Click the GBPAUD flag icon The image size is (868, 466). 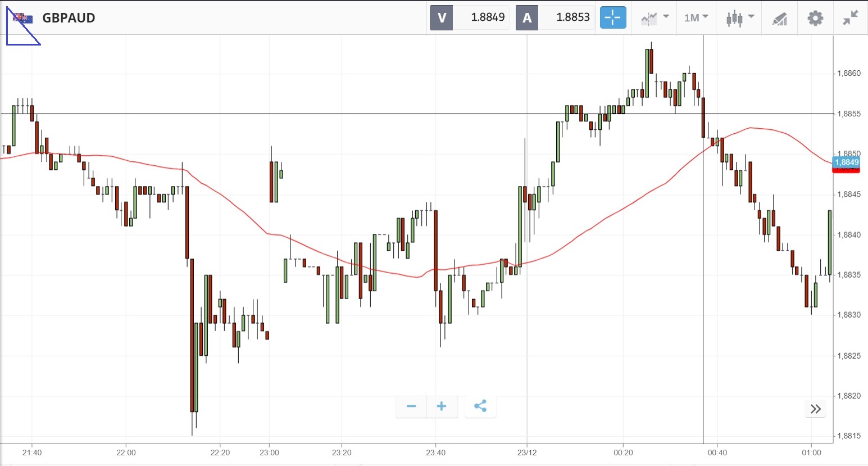tap(23, 19)
